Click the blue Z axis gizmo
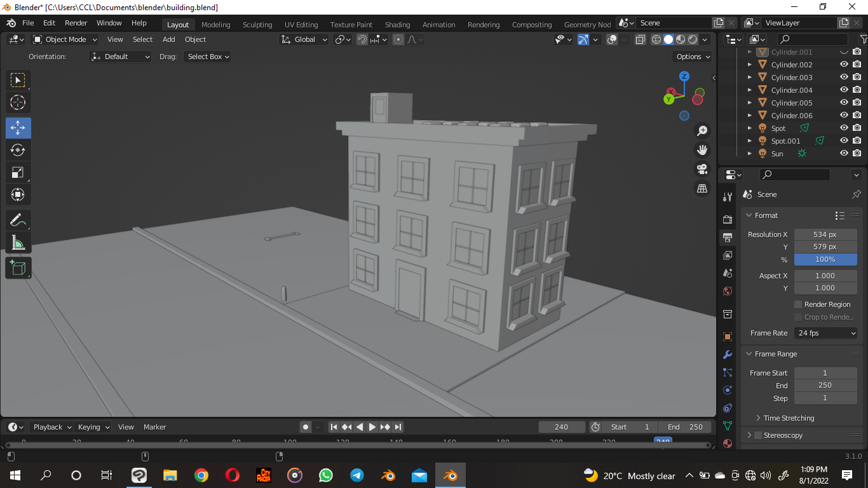Screen dimensions: 868x488 684,76
